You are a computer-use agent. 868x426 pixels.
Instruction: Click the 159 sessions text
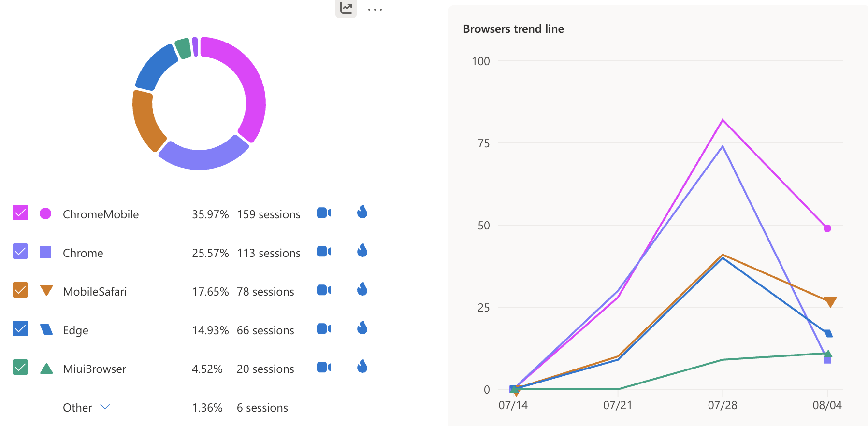pos(269,214)
